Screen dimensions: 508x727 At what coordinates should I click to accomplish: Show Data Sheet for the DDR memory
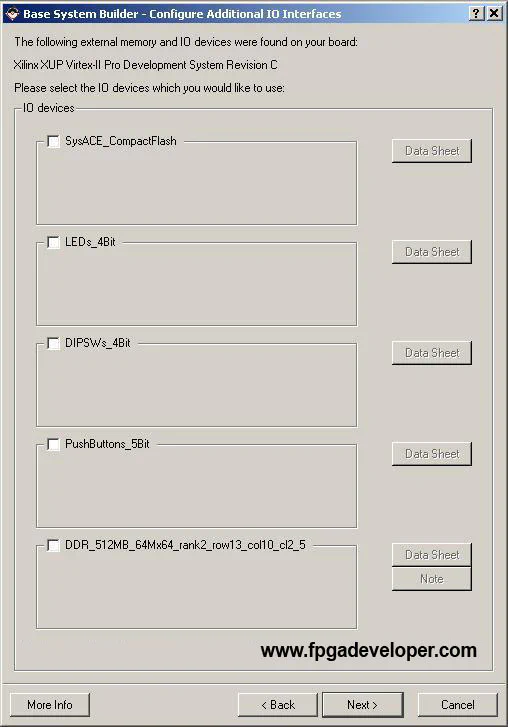(x=432, y=555)
